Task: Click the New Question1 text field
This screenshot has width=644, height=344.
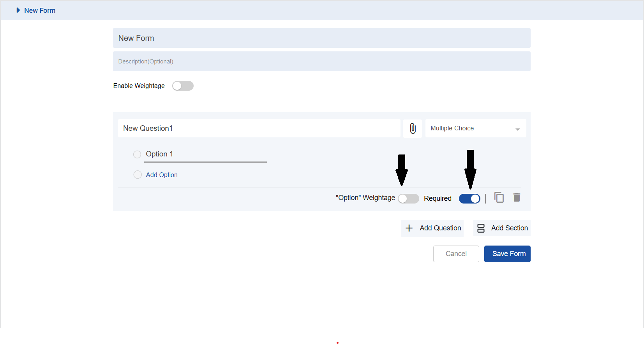Action: click(259, 128)
